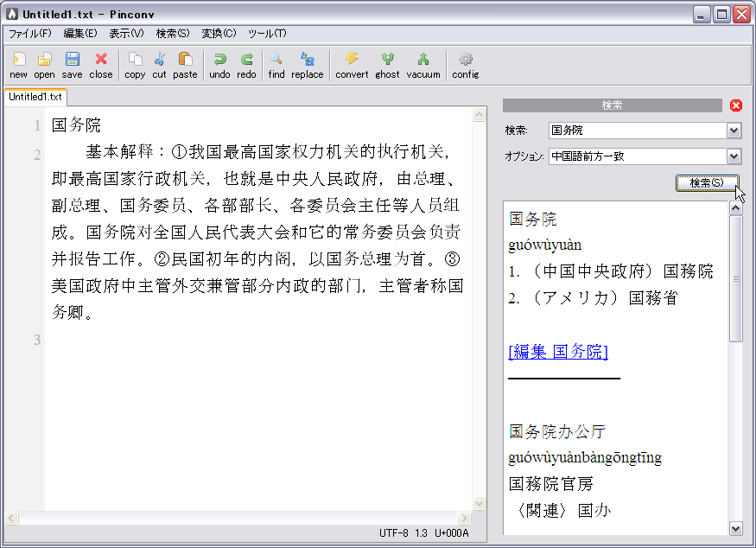This screenshot has width=756, height=548.
Task: Click the Pinconv title bar app icon
Action: click(12, 14)
